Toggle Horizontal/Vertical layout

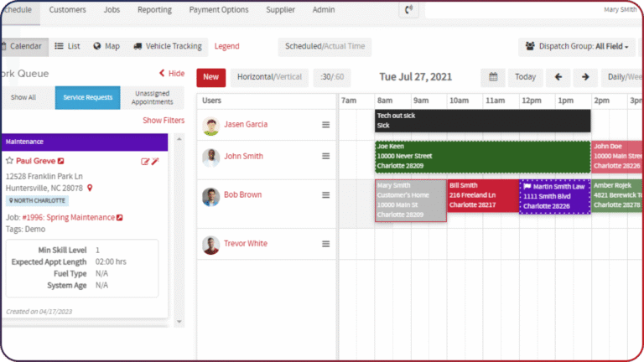269,77
